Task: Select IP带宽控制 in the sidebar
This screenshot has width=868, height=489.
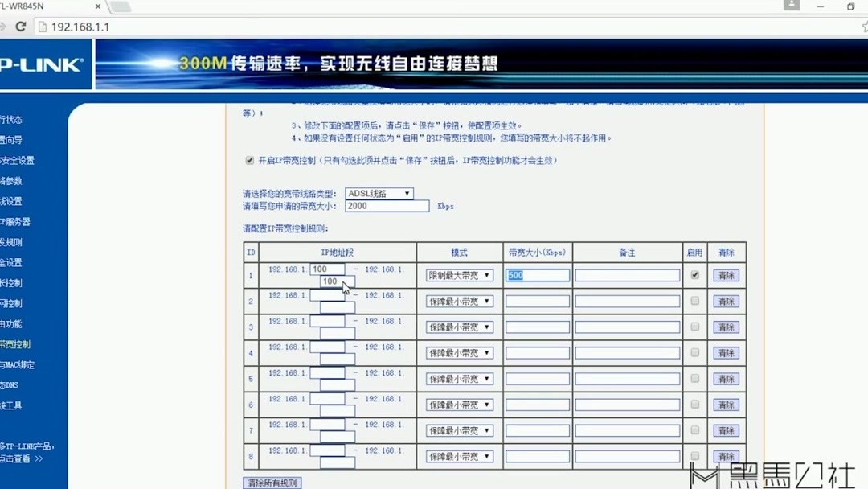Action: coord(14,343)
